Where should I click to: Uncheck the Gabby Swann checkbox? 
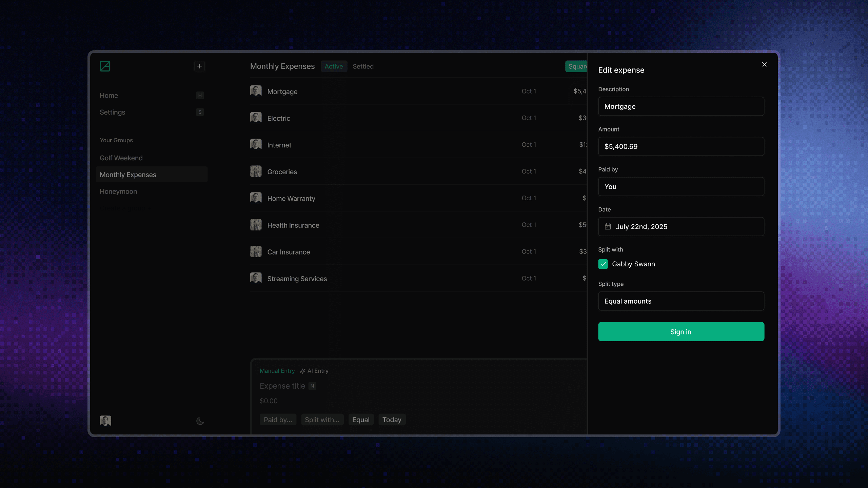[x=603, y=264]
